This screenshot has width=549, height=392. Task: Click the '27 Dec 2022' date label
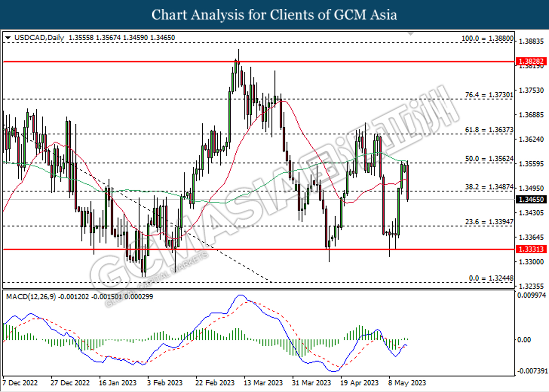[70, 383]
